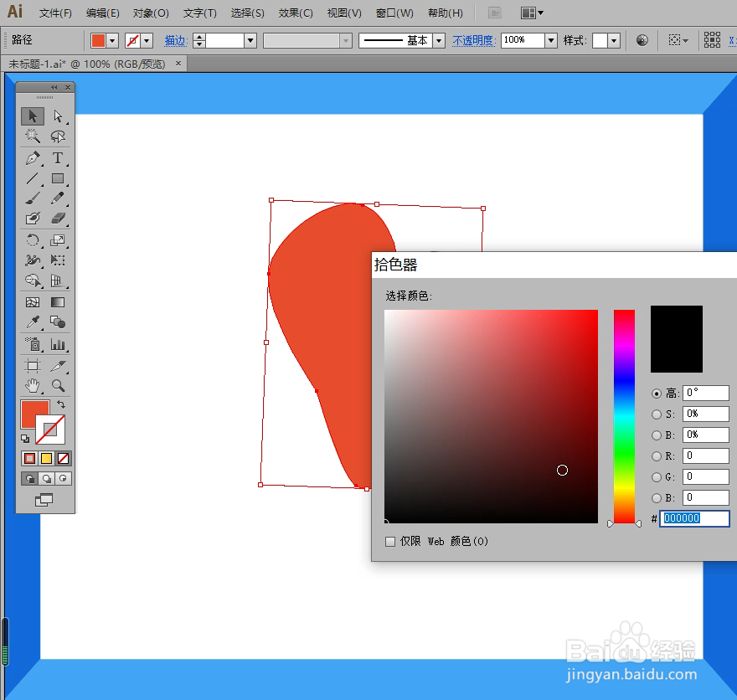Open the workspace arrangement dropdown
The image size is (737, 700).
532,13
